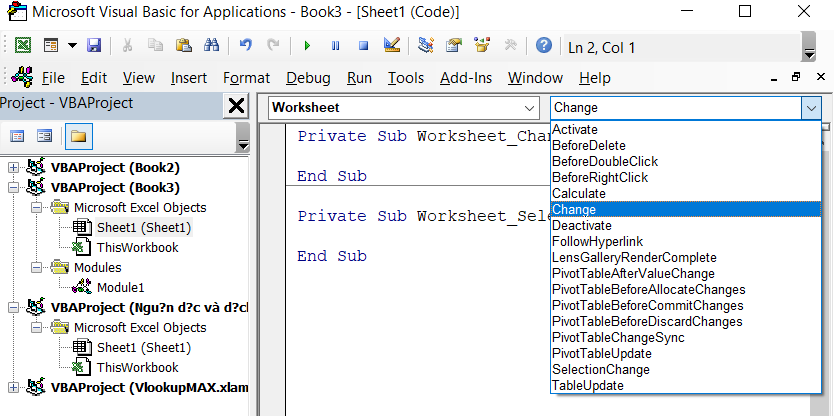Run the macro with the green play icon
Image resolution: width=834 pixels, height=416 pixels.
pyautogui.click(x=307, y=46)
